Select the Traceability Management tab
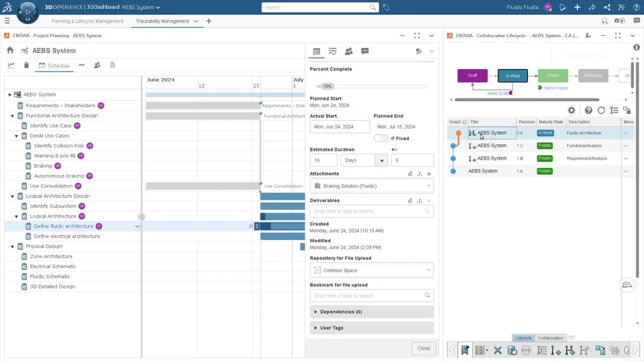This screenshot has height=362, width=644. point(162,21)
